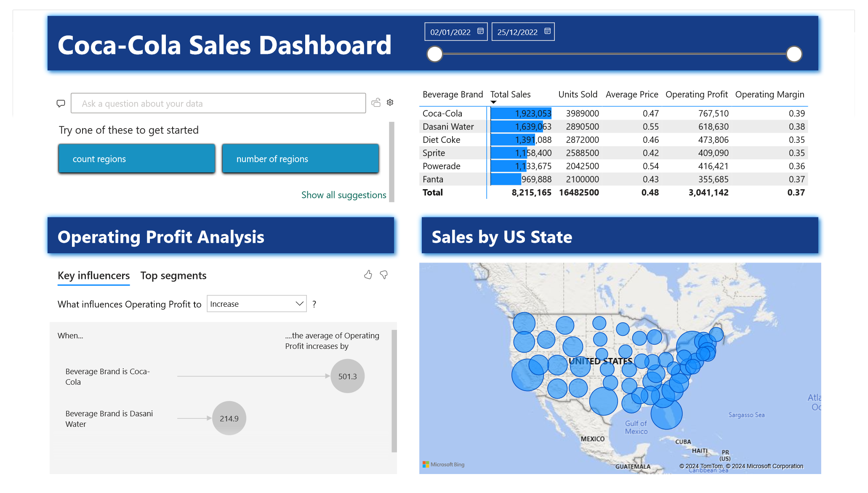This screenshot has height=493, width=868.
Task: Click the number of regions button
Action: pyautogui.click(x=272, y=159)
